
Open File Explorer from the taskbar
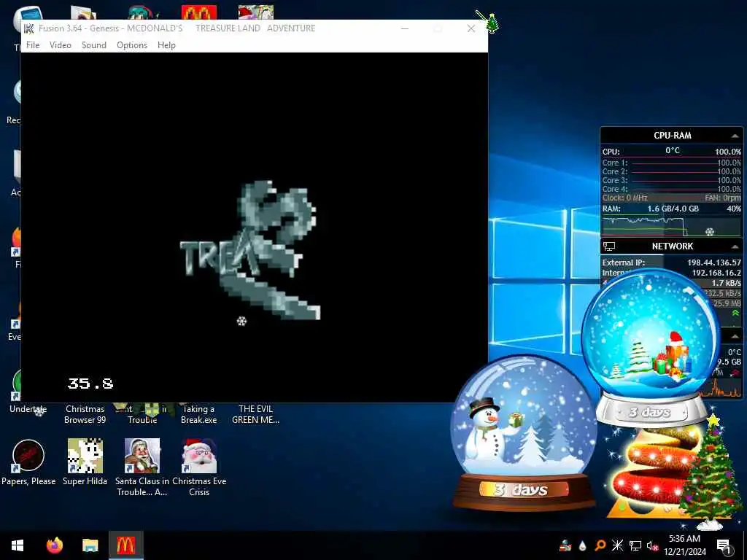(90, 545)
